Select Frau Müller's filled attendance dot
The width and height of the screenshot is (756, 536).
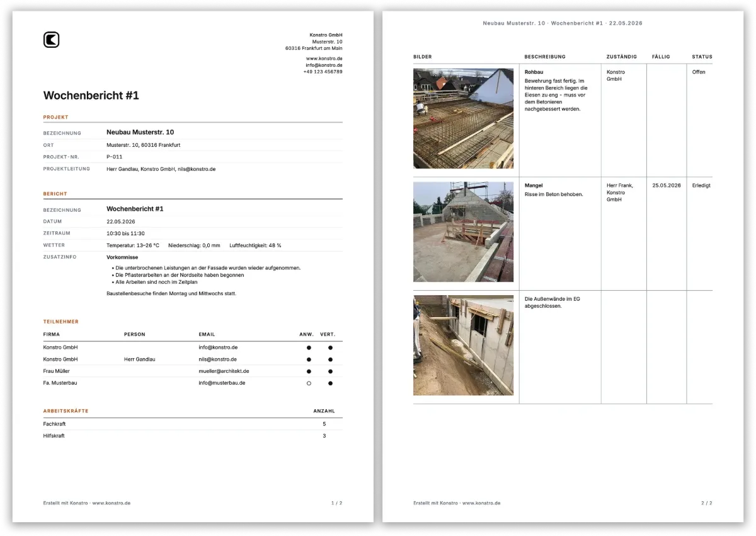[x=309, y=371]
